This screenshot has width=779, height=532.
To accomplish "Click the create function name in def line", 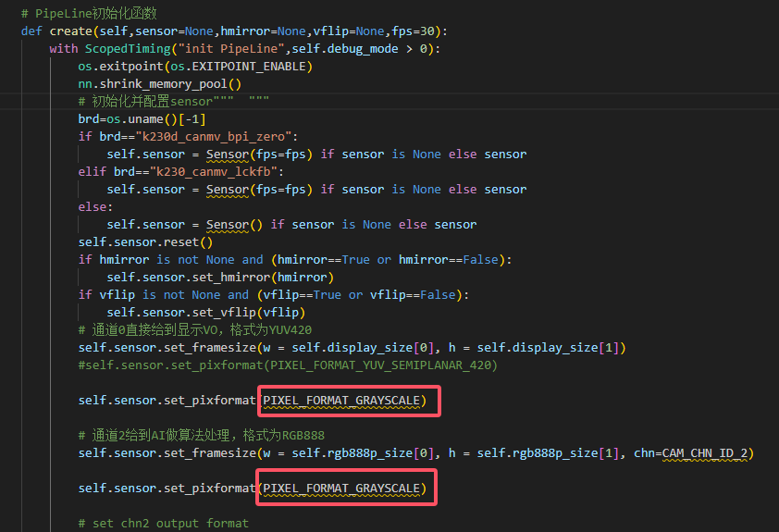I will (x=71, y=31).
